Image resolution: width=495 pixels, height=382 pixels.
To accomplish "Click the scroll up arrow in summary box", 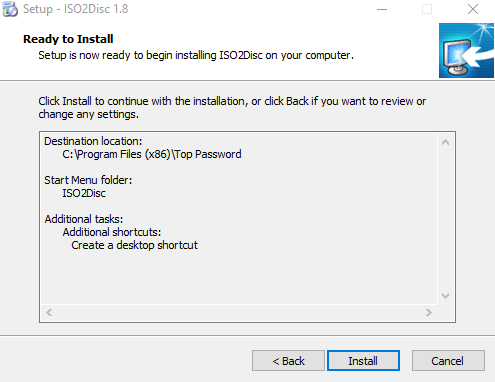I will pos(445,142).
